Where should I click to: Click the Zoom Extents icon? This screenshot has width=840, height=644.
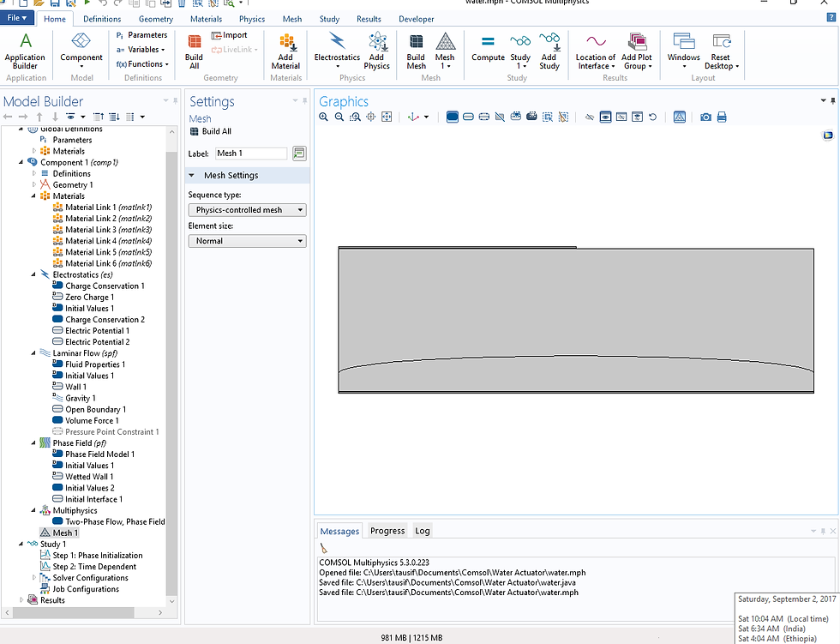point(387,117)
